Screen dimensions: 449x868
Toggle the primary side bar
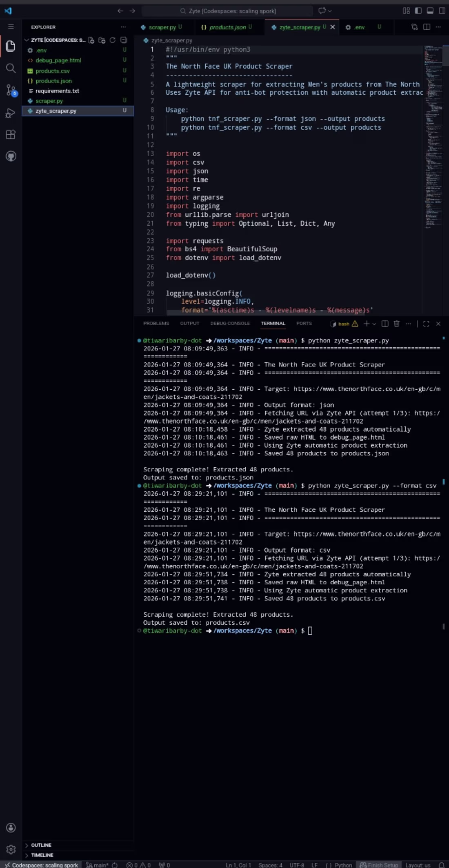click(418, 11)
